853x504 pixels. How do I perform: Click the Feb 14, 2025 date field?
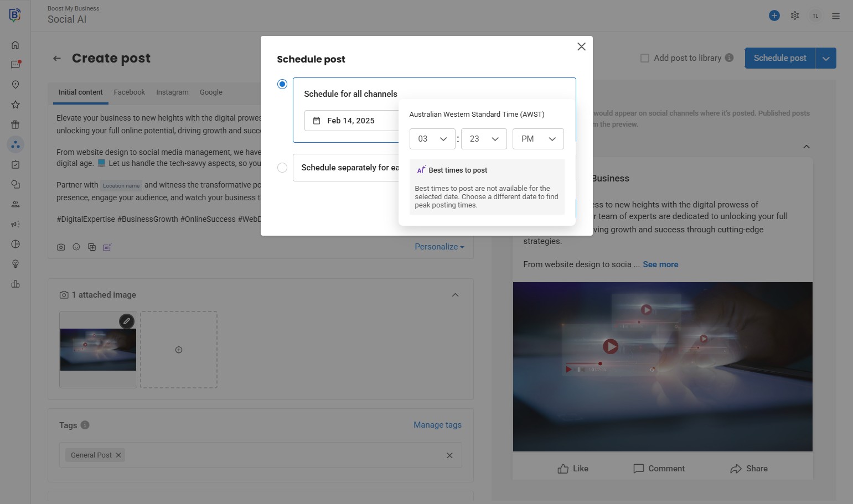[x=351, y=121]
